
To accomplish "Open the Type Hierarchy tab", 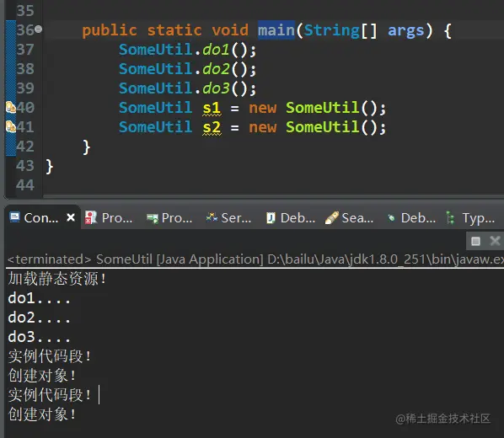I will pos(471,218).
